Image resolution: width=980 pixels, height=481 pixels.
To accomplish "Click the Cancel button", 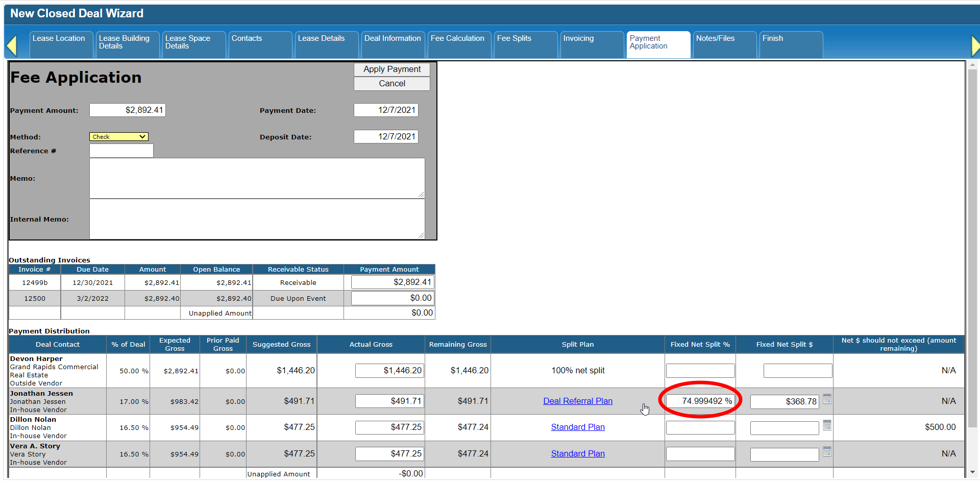I will [x=391, y=84].
